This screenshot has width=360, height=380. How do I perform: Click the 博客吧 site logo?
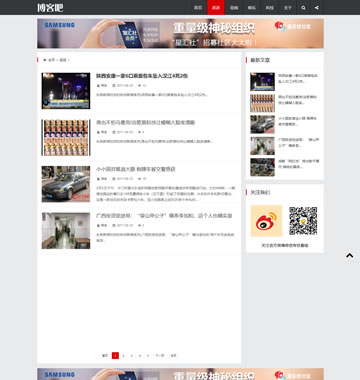50,8
